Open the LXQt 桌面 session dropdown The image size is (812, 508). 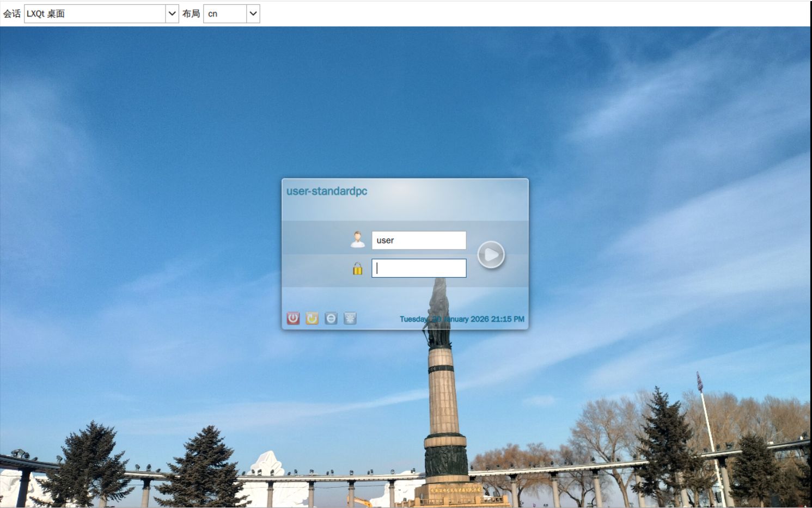tap(101, 14)
